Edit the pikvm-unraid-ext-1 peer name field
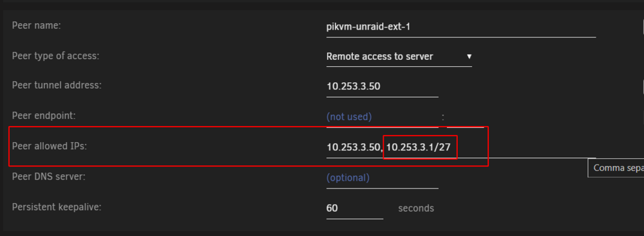This screenshot has width=644, height=236. 461,27
